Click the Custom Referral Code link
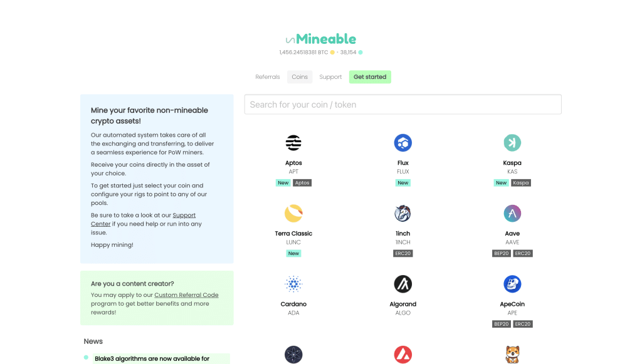 coord(186,294)
